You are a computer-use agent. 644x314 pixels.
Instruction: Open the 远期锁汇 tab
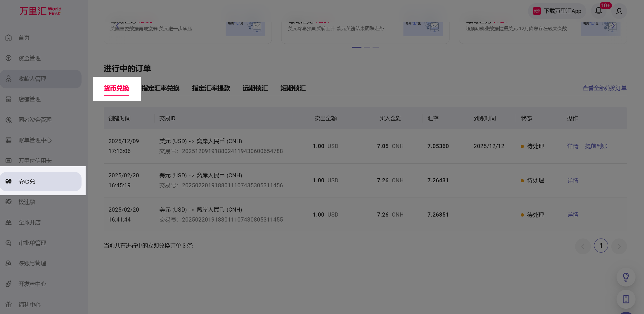[x=255, y=88]
